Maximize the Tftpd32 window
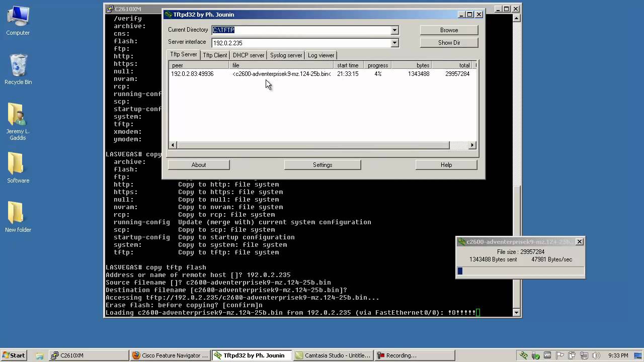 469,15
